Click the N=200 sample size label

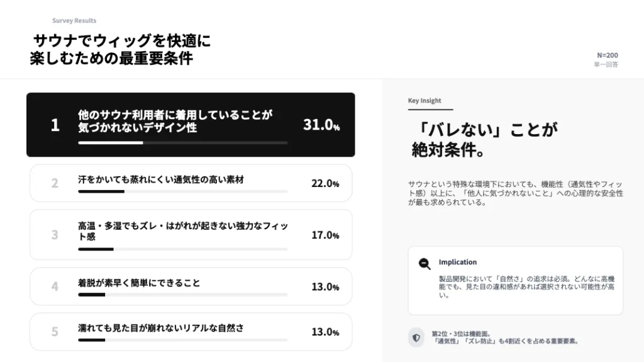click(x=607, y=55)
